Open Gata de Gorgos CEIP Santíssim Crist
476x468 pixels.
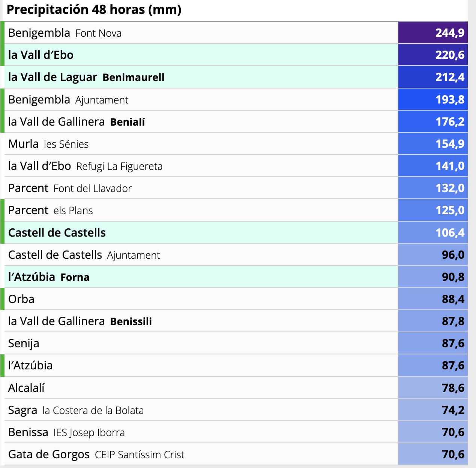pyautogui.click(x=236, y=454)
